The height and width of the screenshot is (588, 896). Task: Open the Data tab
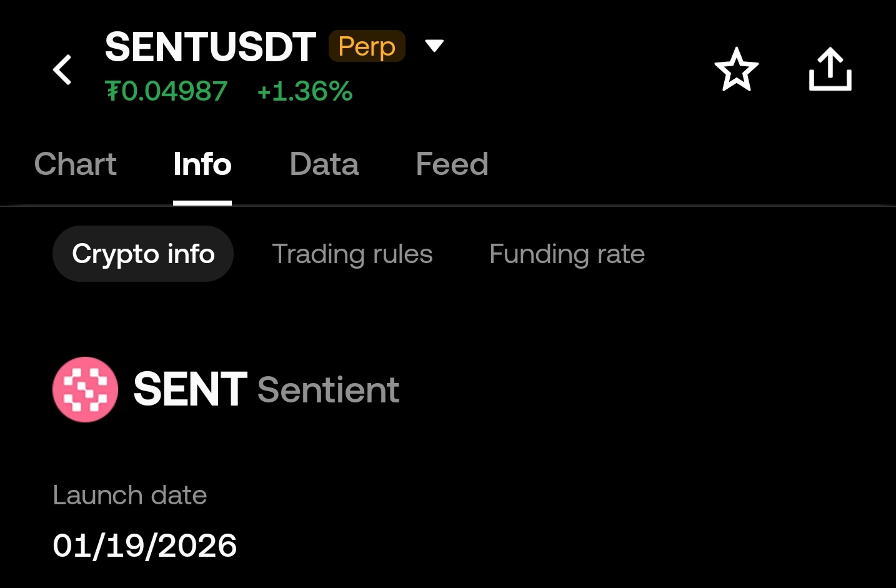point(324,164)
